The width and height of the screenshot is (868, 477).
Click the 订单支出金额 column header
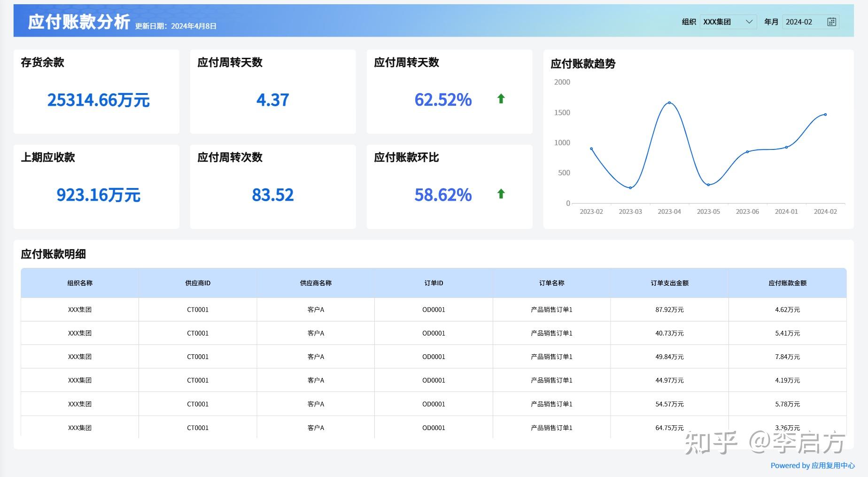[669, 283]
